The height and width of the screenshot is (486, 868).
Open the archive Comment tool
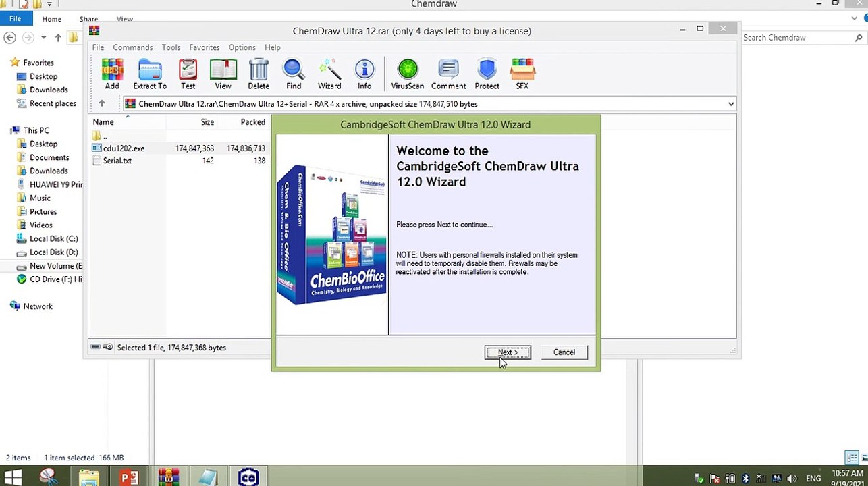tap(448, 74)
